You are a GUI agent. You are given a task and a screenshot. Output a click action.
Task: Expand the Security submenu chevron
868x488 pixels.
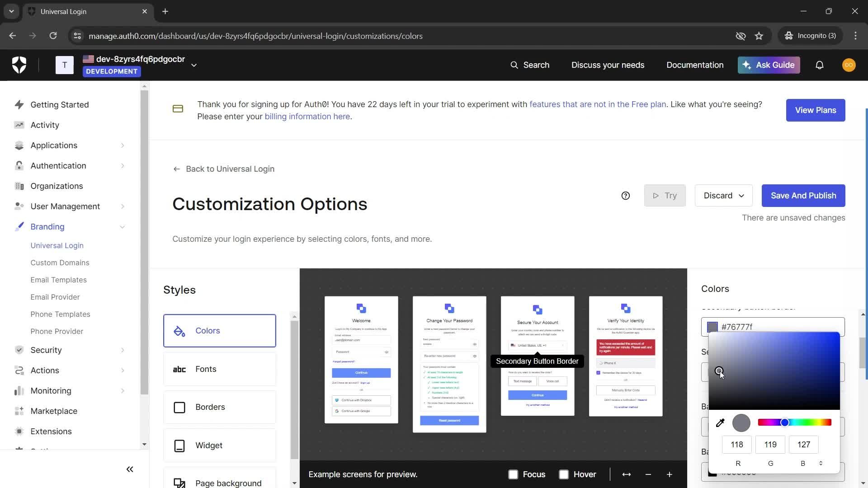[x=123, y=350]
